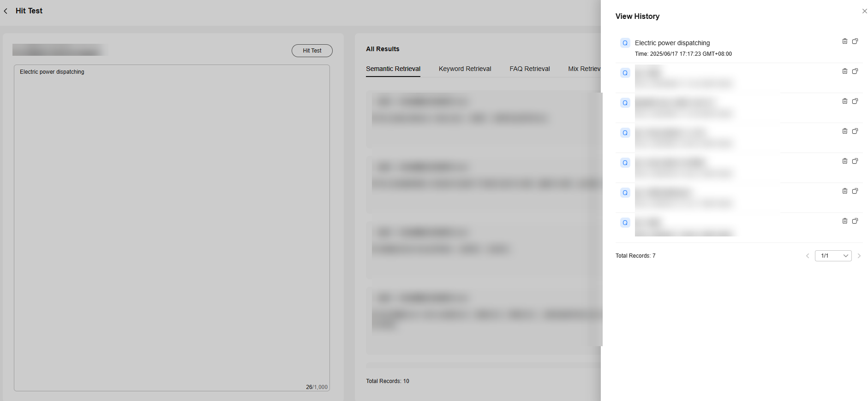The height and width of the screenshot is (401, 868).
Task: Click the Total Records: 10 label
Action: tap(388, 381)
